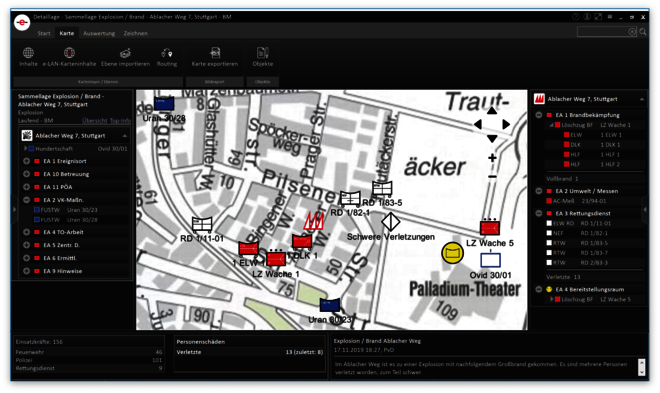This screenshot has width=660, height=393.
Task: Pan the map left arrow
Action: [x=478, y=124]
